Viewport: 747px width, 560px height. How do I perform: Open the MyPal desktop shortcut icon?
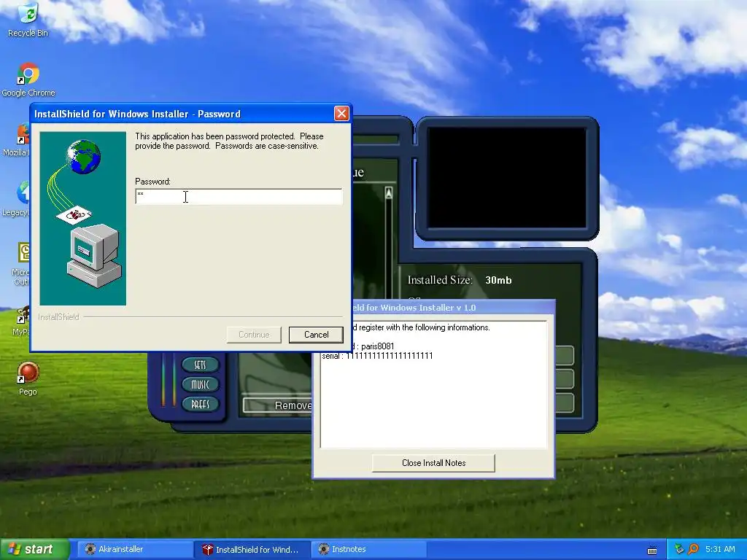(x=22, y=322)
